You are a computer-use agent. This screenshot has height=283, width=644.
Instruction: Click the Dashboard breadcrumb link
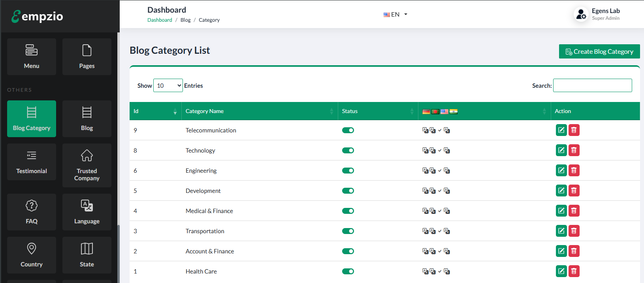(160, 20)
